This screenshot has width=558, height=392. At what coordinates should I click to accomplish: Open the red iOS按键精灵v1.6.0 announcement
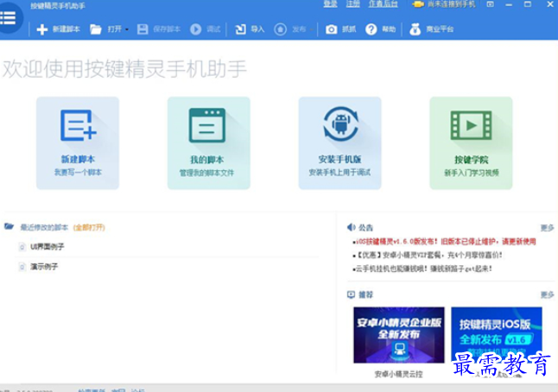(x=445, y=242)
